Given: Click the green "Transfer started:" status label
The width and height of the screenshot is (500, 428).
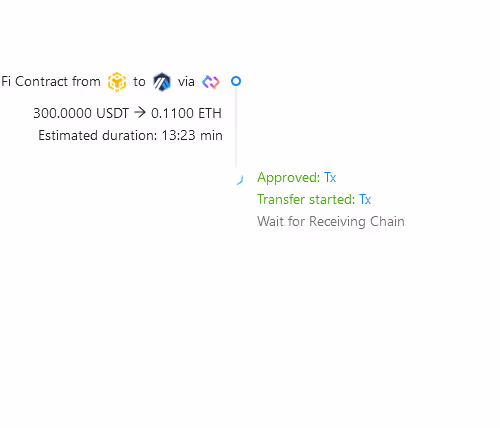Looking at the screenshot, I should pos(306,199).
